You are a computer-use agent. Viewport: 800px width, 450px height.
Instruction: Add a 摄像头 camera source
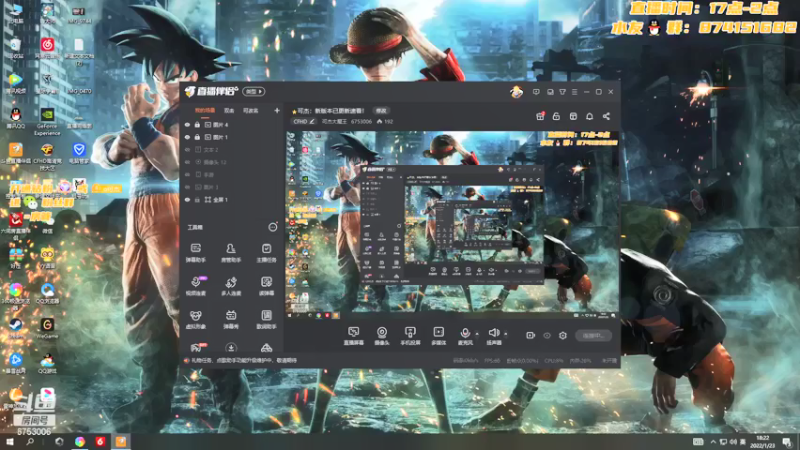pos(382,336)
